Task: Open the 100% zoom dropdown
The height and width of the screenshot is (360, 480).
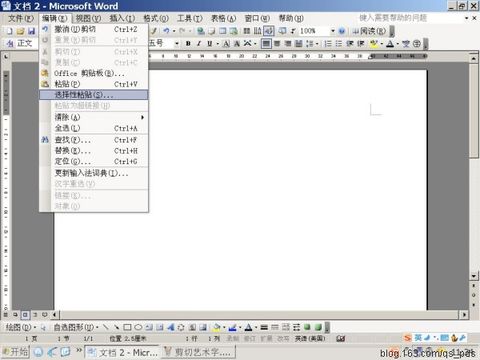Action: [x=333, y=31]
